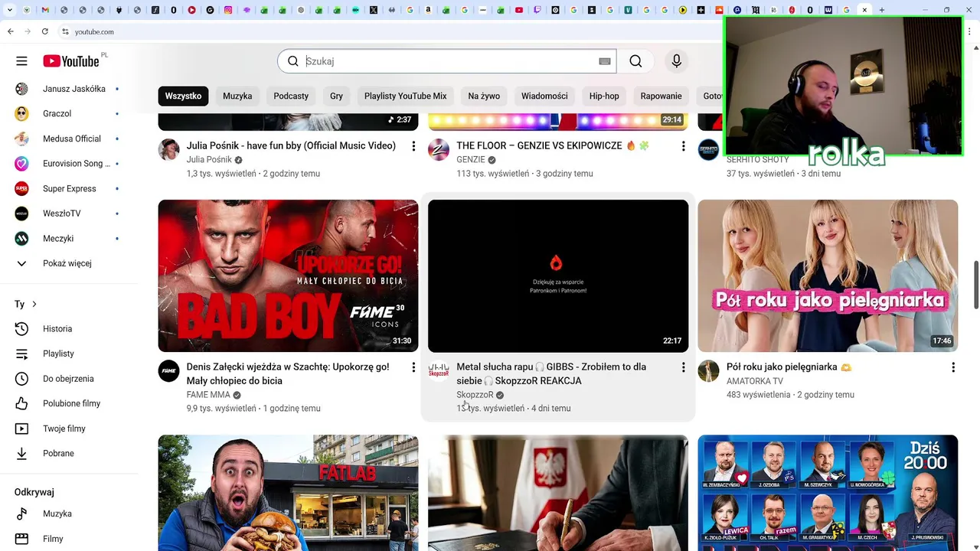The width and height of the screenshot is (980, 551).
Task: Open the FAME MMA channel avatar
Action: coord(168,371)
